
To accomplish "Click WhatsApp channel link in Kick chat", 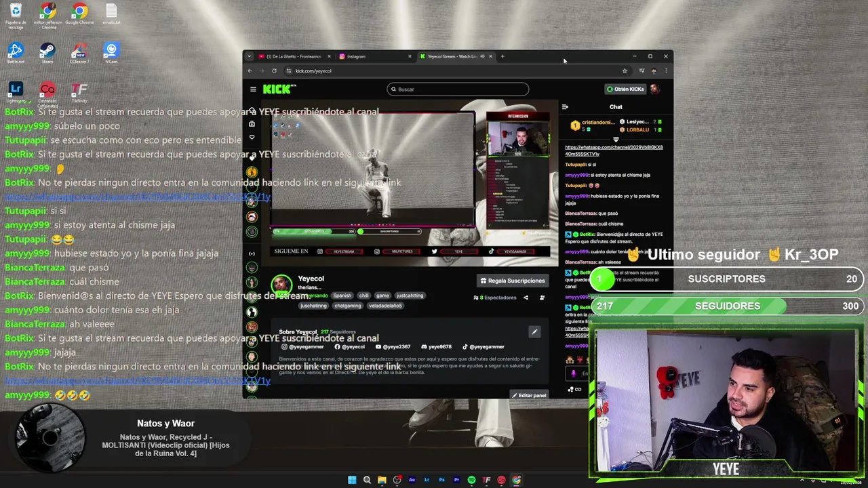I will tap(614, 150).
